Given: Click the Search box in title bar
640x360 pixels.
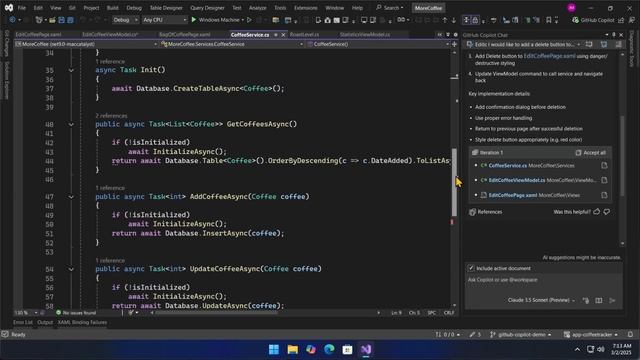Looking at the screenshot, I should point(390,8).
